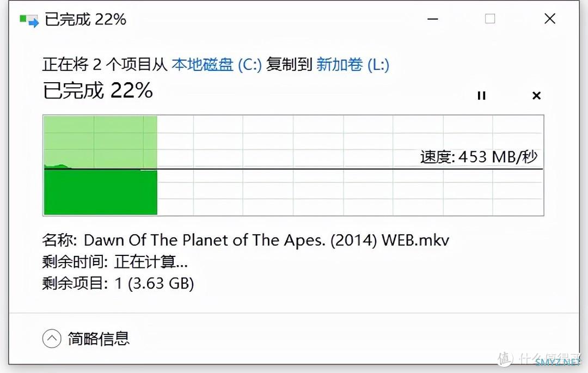The width and height of the screenshot is (588, 373).
Task: Click the greyed-out maximize box icon
Action: tap(490, 19)
